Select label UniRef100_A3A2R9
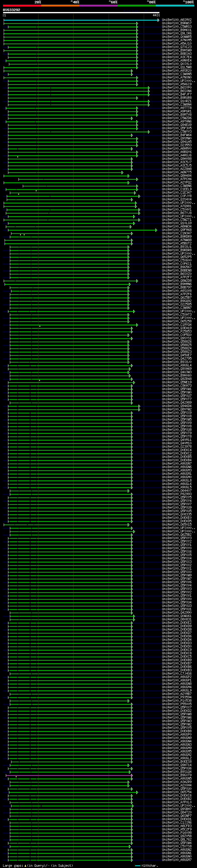Viewport: 197px width, 868px height. [176, 782]
